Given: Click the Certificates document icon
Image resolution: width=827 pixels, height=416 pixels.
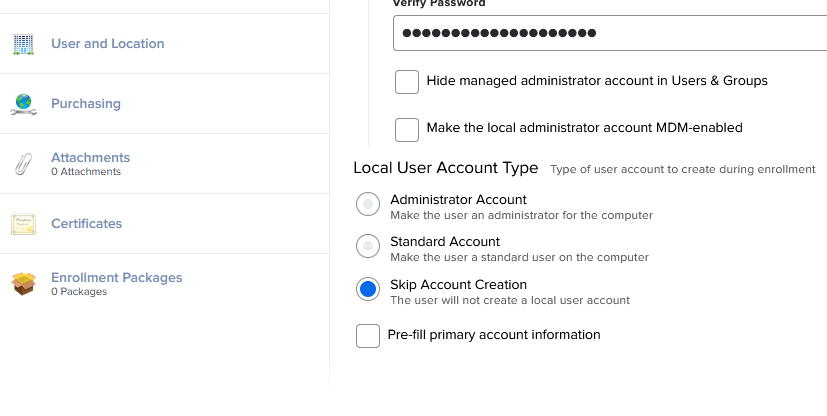Looking at the screenshot, I should [x=23, y=224].
